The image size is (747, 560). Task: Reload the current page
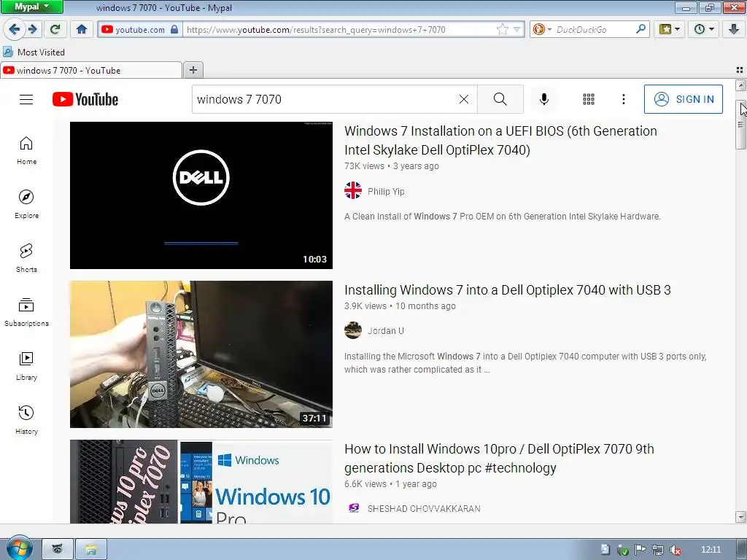point(55,29)
